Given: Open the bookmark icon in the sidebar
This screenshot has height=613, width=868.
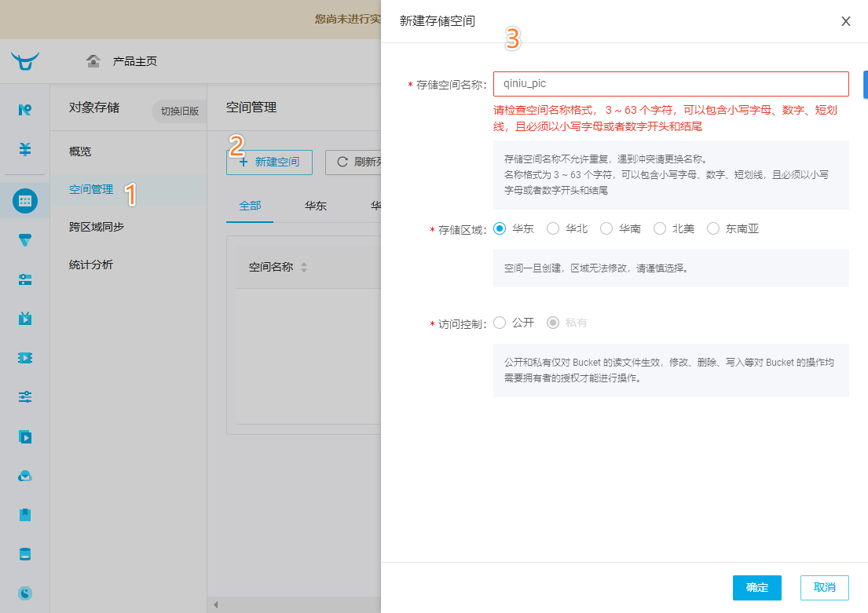Looking at the screenshot, I should (x=25, y=515).
